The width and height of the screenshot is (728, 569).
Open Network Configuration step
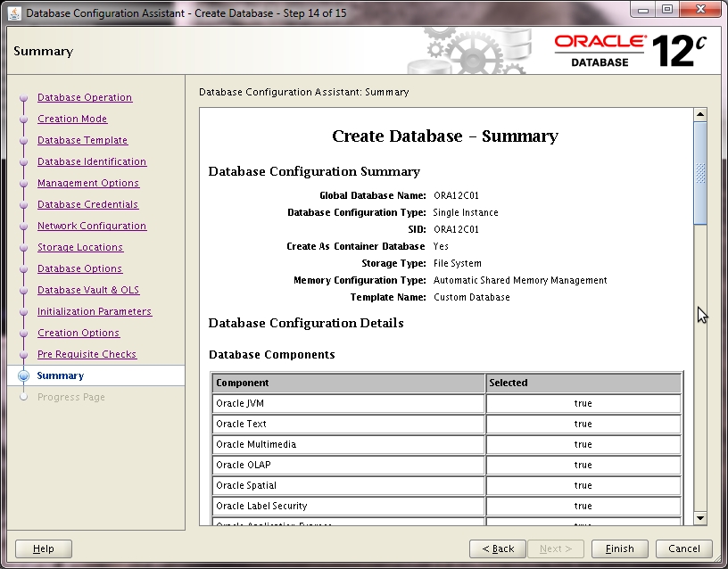(92, 226)
